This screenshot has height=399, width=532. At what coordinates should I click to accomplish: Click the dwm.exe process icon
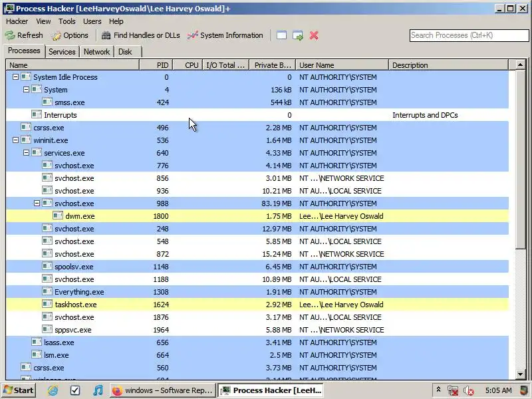58,215
